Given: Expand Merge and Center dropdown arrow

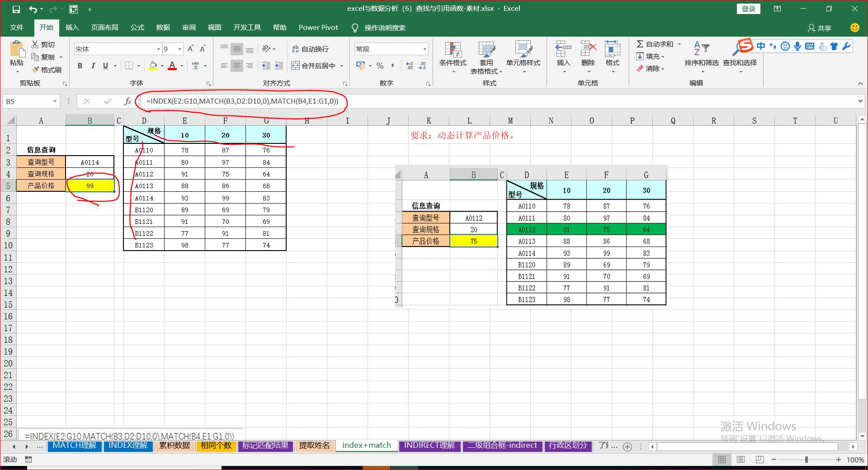Looking at the screenshot, I should click(342, 66).
